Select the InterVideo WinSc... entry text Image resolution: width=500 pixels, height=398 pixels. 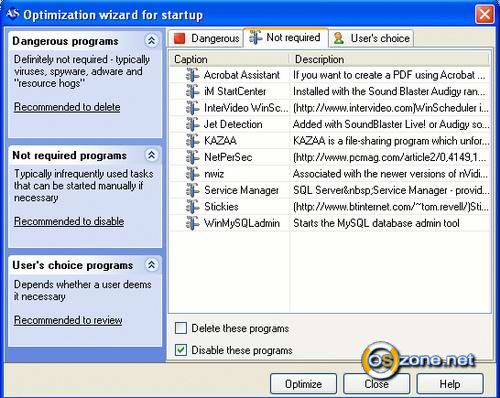[246, 108]
